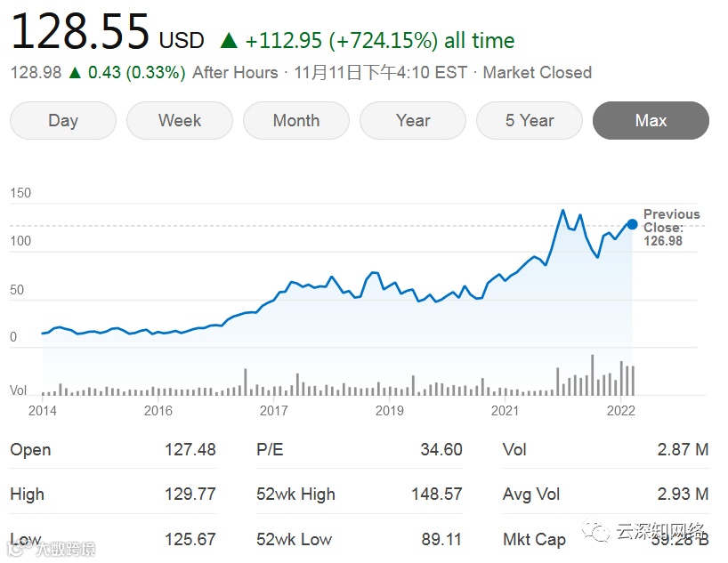Image resolution: width=728 pixels, height=563 pixels.
Task: Select the P/E ratio row label
Action: tap(270, 450)
